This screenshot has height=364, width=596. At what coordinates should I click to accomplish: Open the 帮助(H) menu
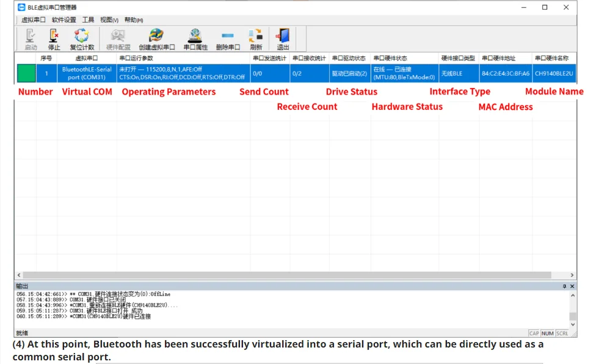tap(134, 20)
